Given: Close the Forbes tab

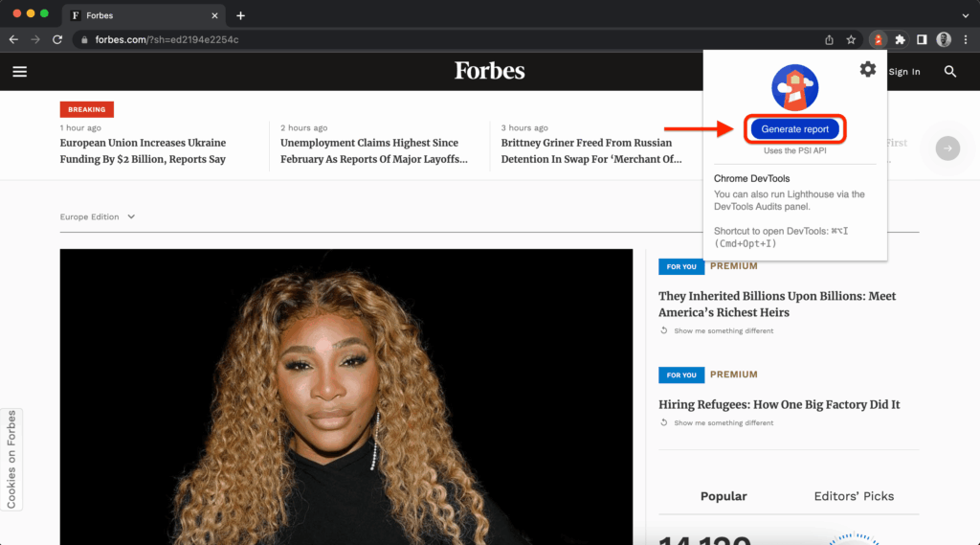Looking at the screenshot, I should point(214,15).
